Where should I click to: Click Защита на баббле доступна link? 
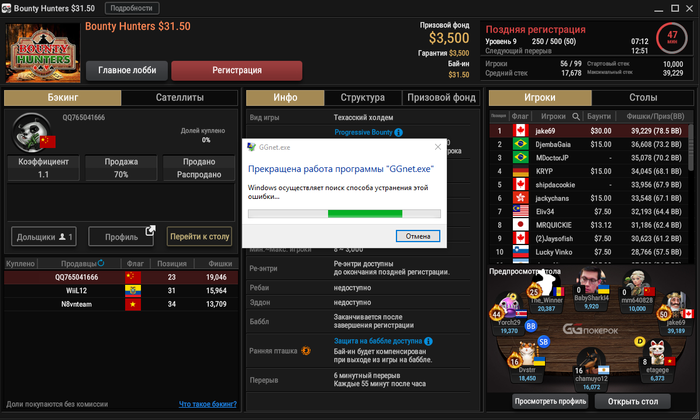click(x=378, y=341)
